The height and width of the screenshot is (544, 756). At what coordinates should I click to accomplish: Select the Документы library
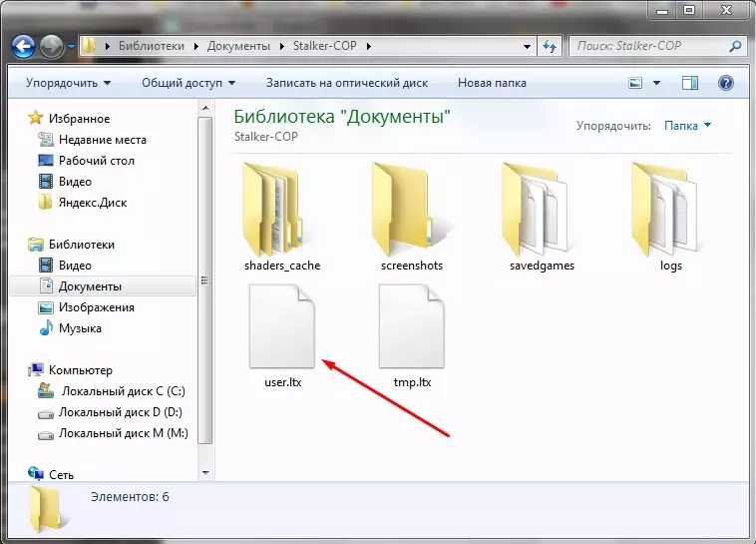102,286
